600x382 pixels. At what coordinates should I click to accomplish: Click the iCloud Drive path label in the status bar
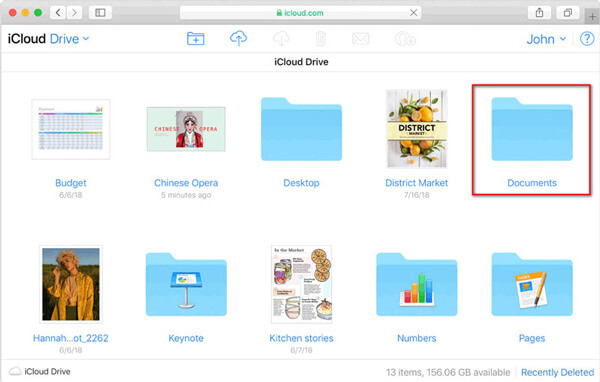47,371
